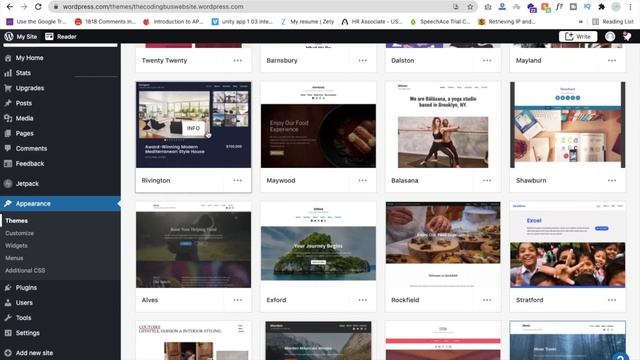Click the Rivington theme name label
640x360 pixels.
(x=156, y=180)
